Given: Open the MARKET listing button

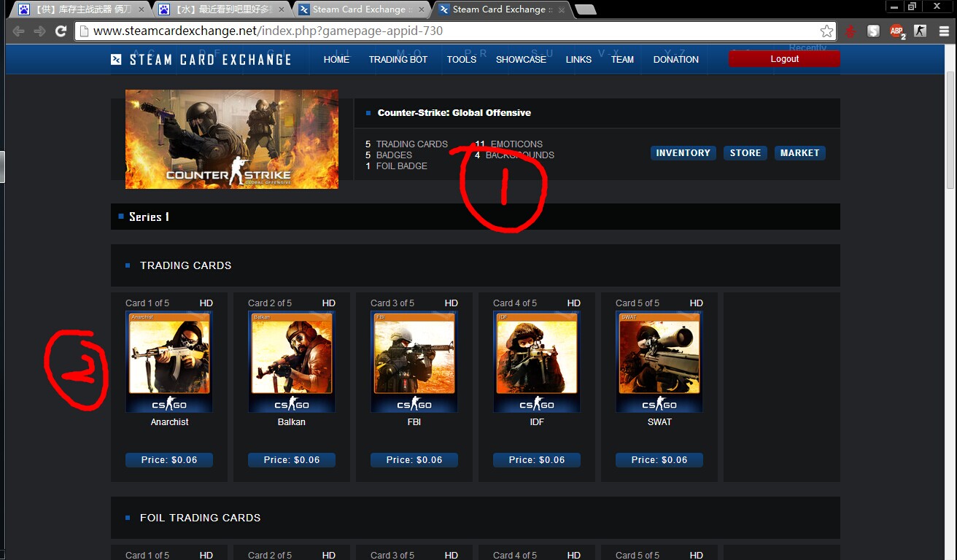Looking at the screenshot, I should 800,153.
